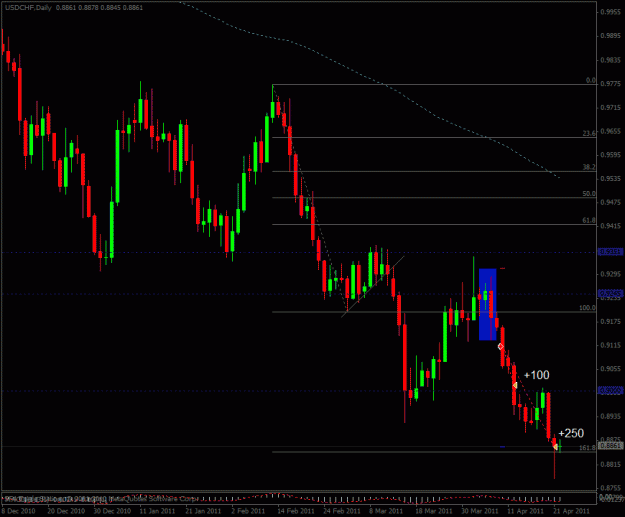This screenshot has width=625, height=517.
Task: Click the 0.9955 price axis label
Action: click(x=611, y=12)
